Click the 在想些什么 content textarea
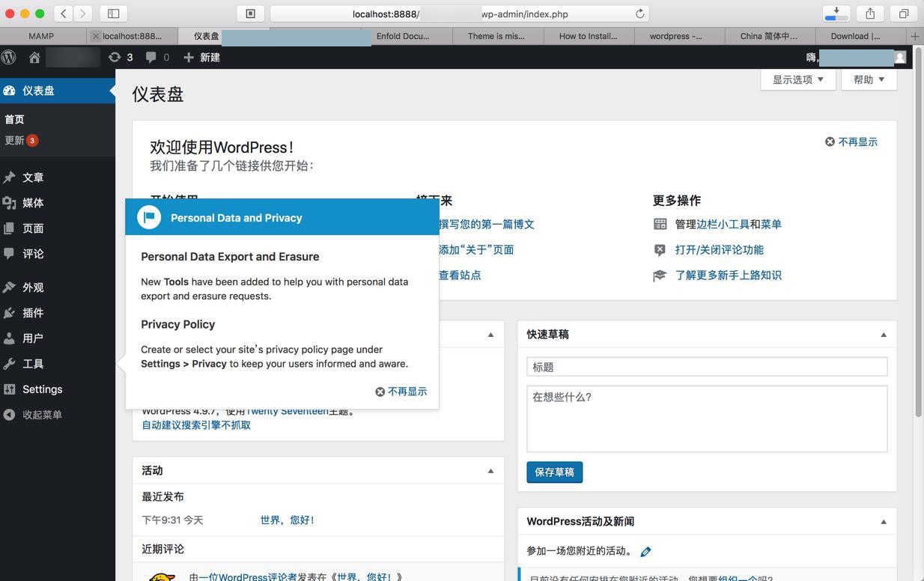 (707, 419)
